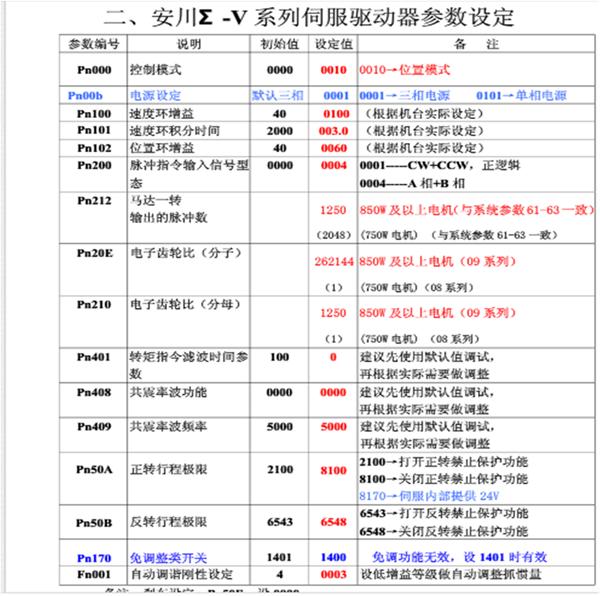Select red setting value 0060
The image size is (600, 596).
point(334,148)
